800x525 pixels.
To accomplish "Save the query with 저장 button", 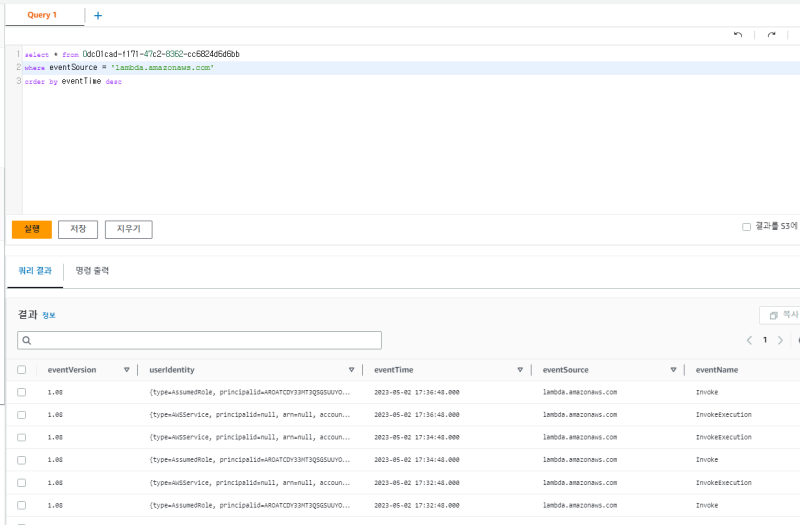I will (x=77, y=229).
